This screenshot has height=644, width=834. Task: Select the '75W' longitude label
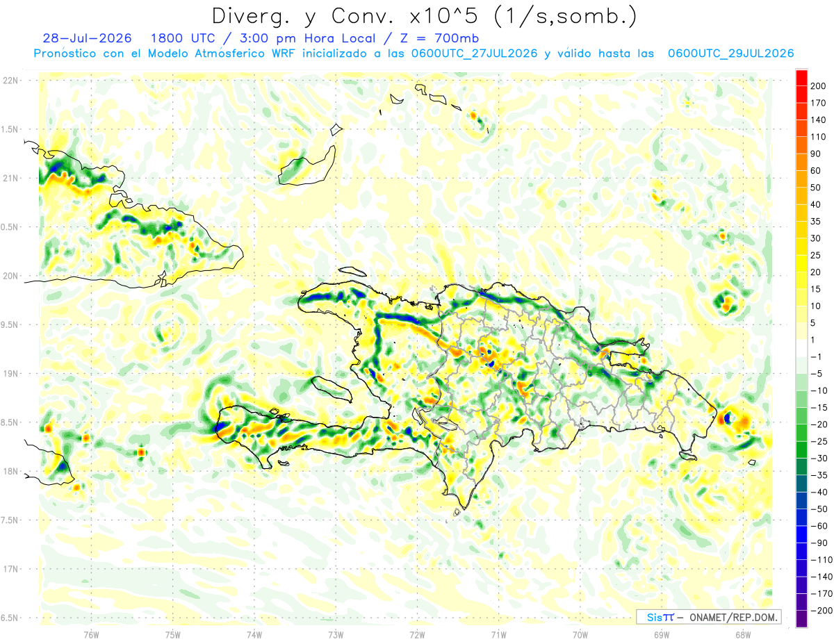[x=172, y=634]
